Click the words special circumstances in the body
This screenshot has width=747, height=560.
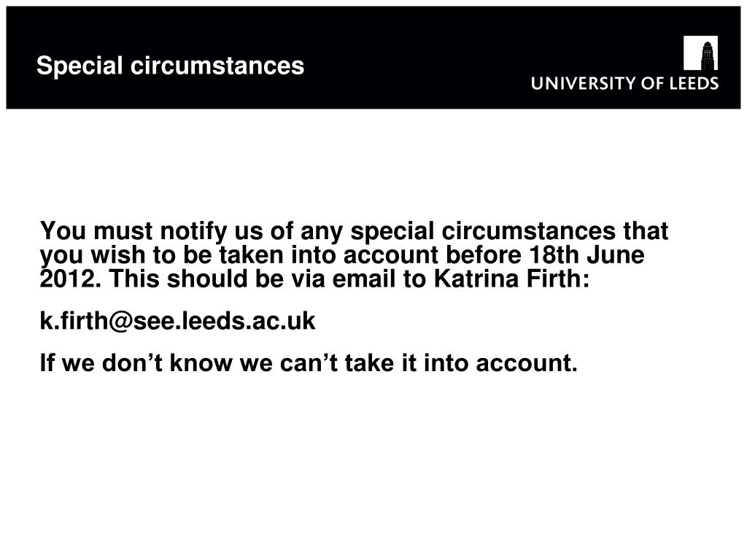[483, 231]
